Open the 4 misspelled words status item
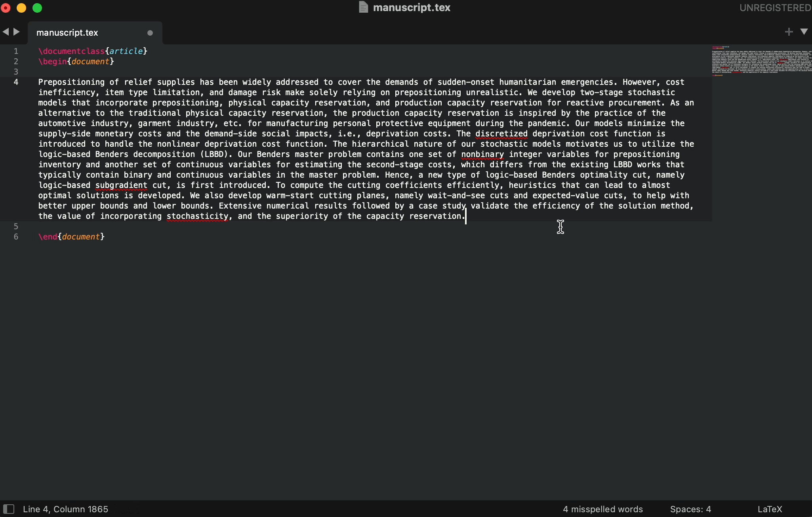 pyautogui.click(x=603, y=509)
